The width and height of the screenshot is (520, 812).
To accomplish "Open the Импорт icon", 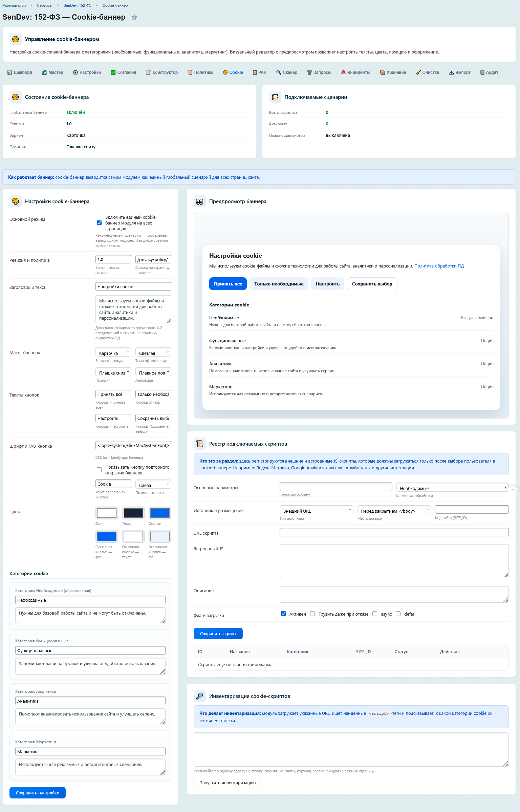I will pos(451,72).
